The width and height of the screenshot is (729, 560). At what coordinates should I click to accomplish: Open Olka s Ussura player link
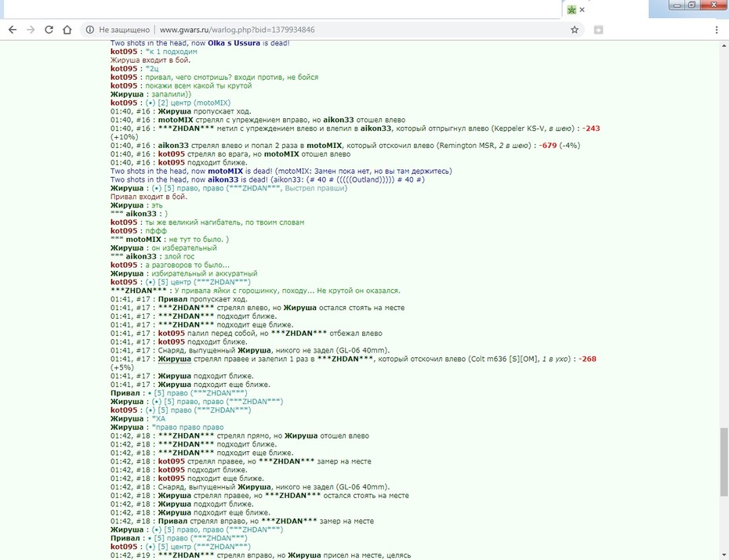pos(234,43)
